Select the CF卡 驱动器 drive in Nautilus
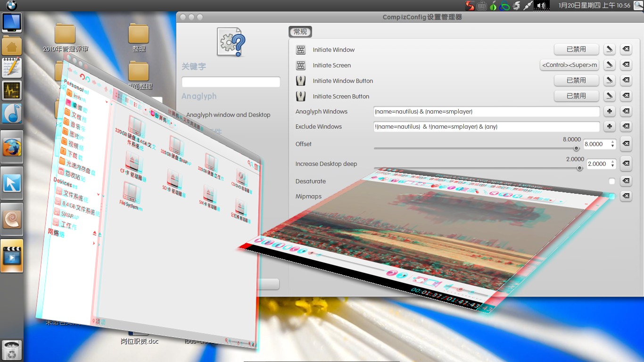644x362 pixels. click(x=134, y=167)
